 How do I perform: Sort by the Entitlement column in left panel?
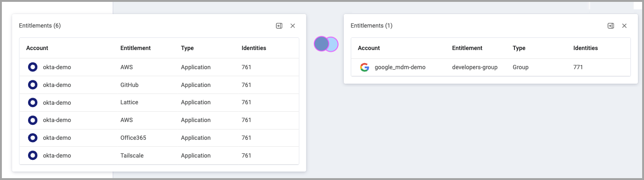pyautogui.click(x=136, y=48)
